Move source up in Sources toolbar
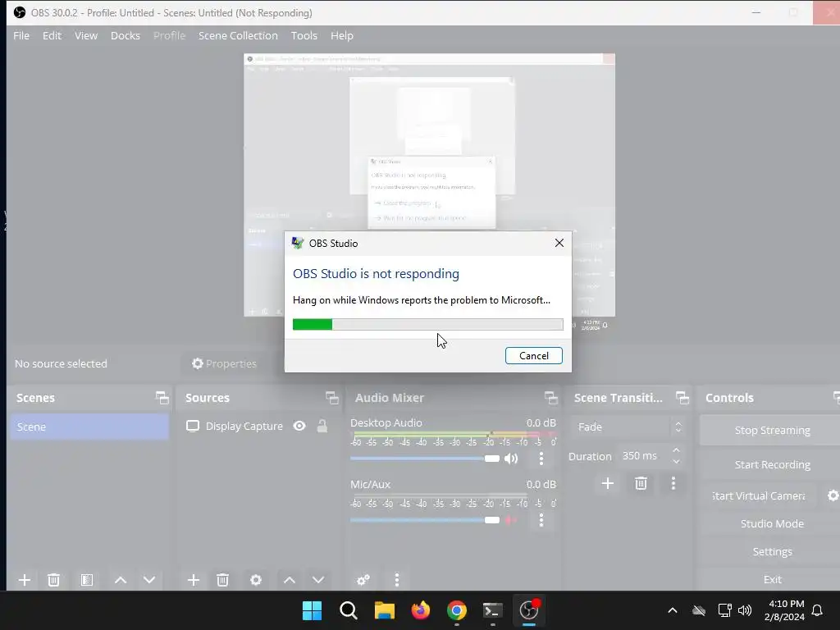 (290, 580)
